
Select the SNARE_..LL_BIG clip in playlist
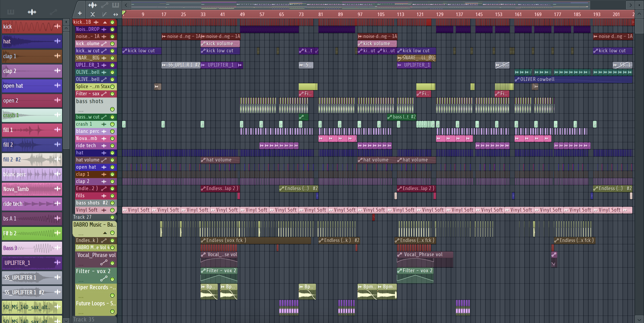pos(416,58)
